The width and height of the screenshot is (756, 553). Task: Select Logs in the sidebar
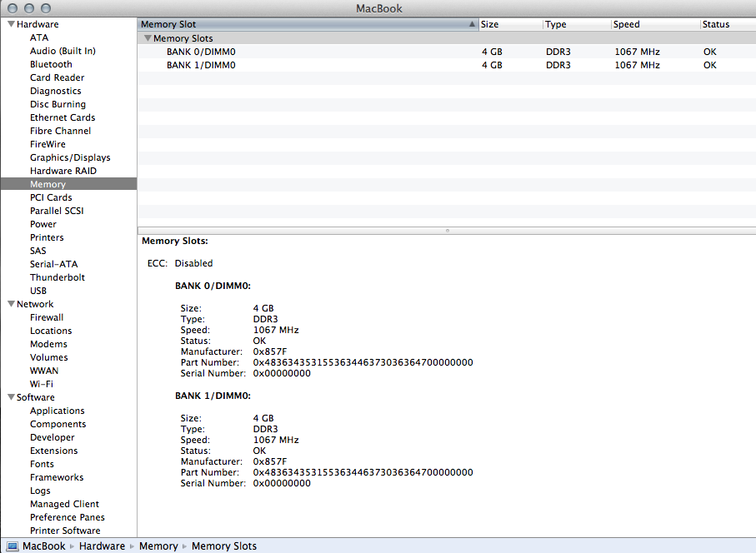pyautogui.click(x=40, y=491)
